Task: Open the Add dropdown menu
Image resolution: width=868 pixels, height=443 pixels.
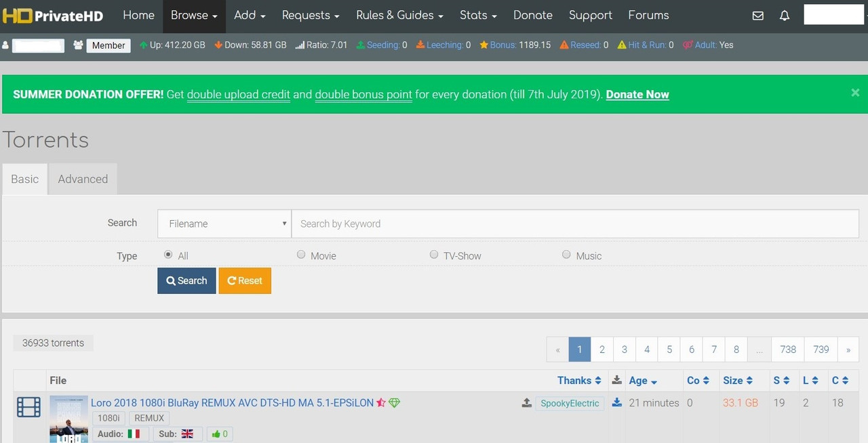Action: click(x=250, y=16)
